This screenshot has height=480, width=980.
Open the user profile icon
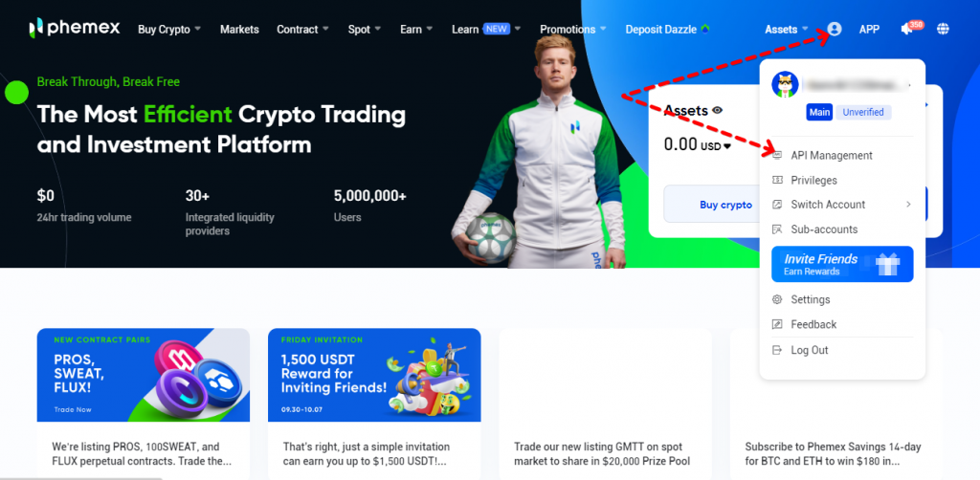[x=835, y=29]
